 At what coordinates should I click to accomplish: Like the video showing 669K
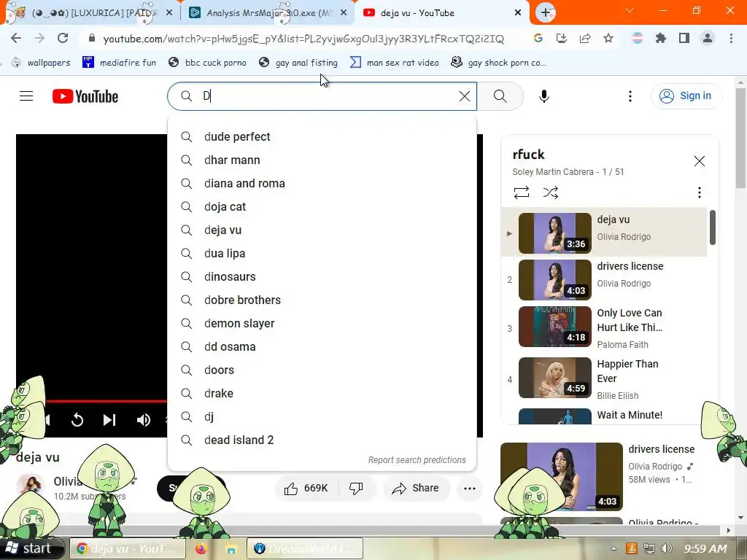(306, 488)
